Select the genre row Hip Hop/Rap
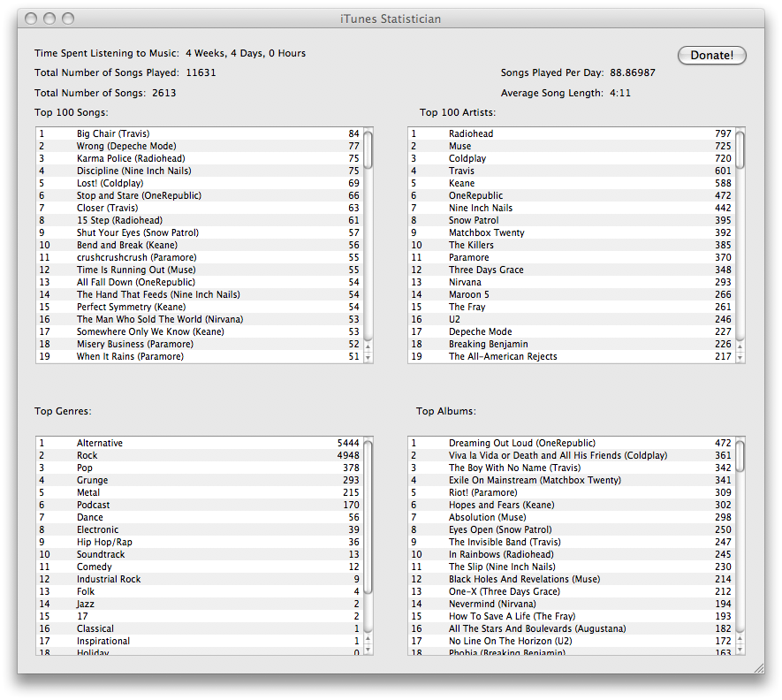782x700 pixels. (200, 542)
